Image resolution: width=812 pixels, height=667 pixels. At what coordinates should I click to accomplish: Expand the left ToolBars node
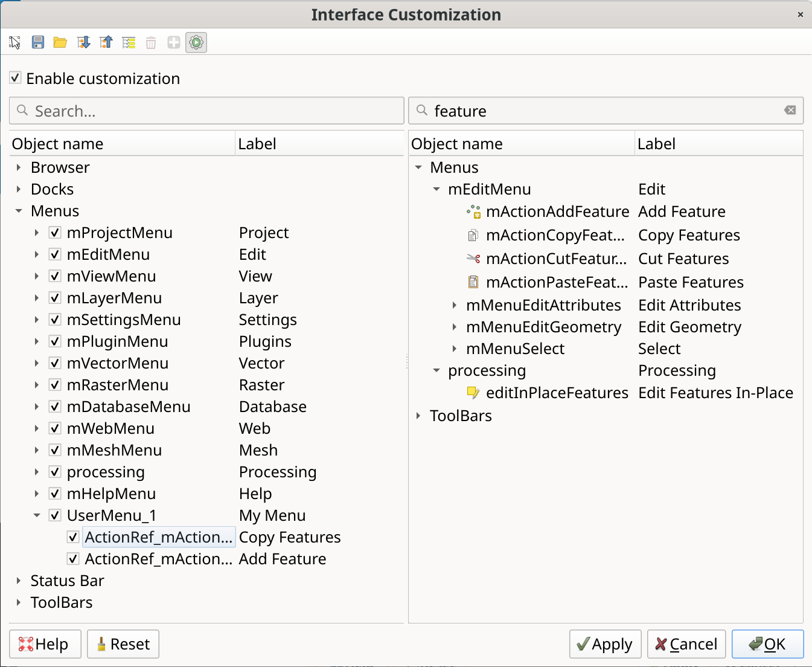click(x=19, y=602)
